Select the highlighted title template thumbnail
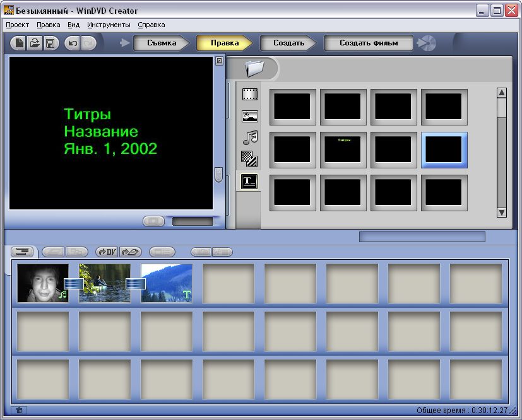522x420 pixels. tap(444, 149)
